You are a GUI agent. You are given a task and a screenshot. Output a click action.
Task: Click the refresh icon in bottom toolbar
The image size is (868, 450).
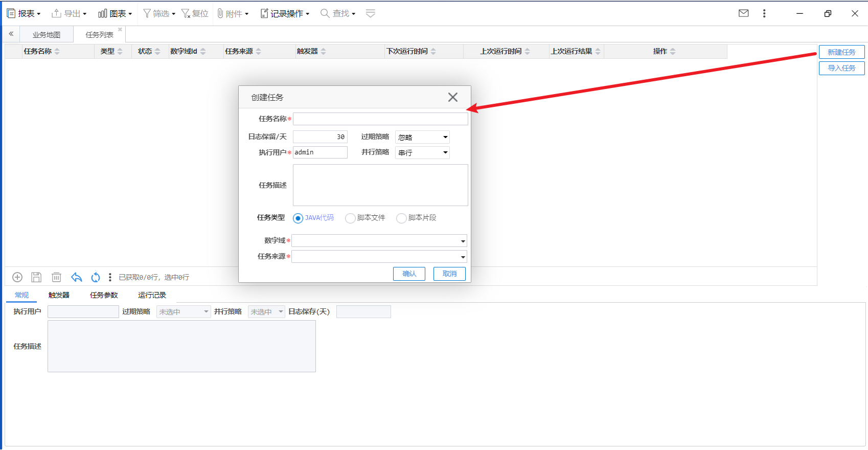(96, 277)
